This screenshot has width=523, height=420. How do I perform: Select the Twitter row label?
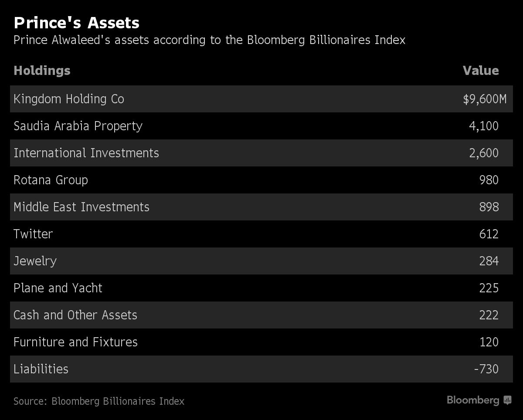coord(33,234)
